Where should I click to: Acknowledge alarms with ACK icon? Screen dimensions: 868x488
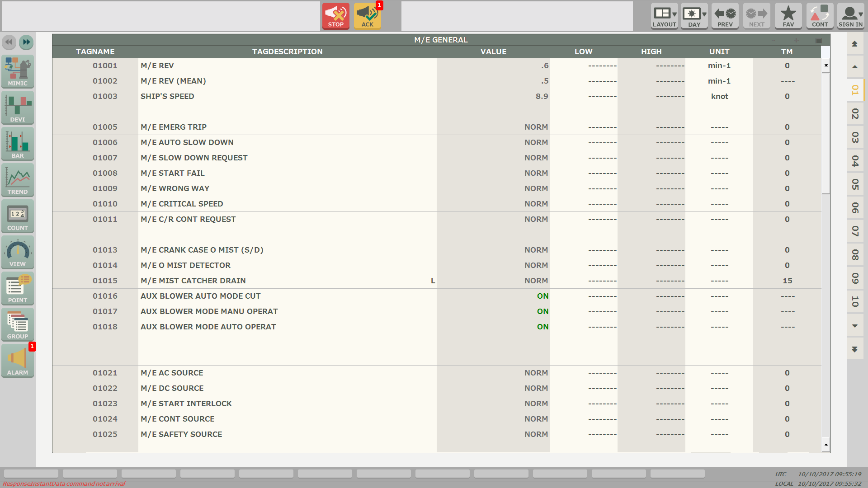coord(367,16)
